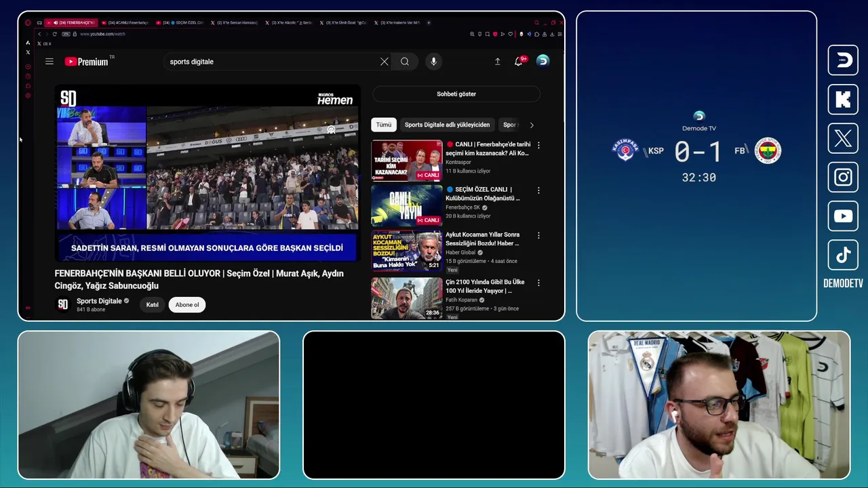Screen dimensions: 868x488
Task: Go back with the browser back arrow
Action: click(39, 34)
